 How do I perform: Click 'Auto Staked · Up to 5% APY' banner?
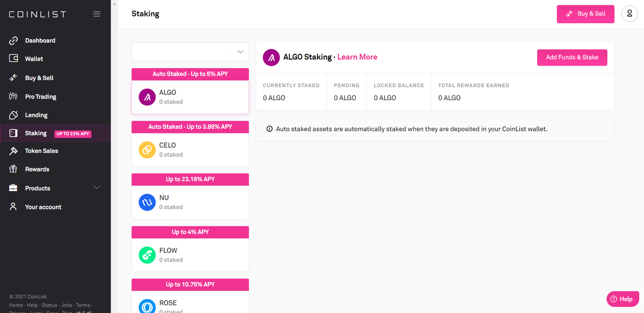[190, 74]
